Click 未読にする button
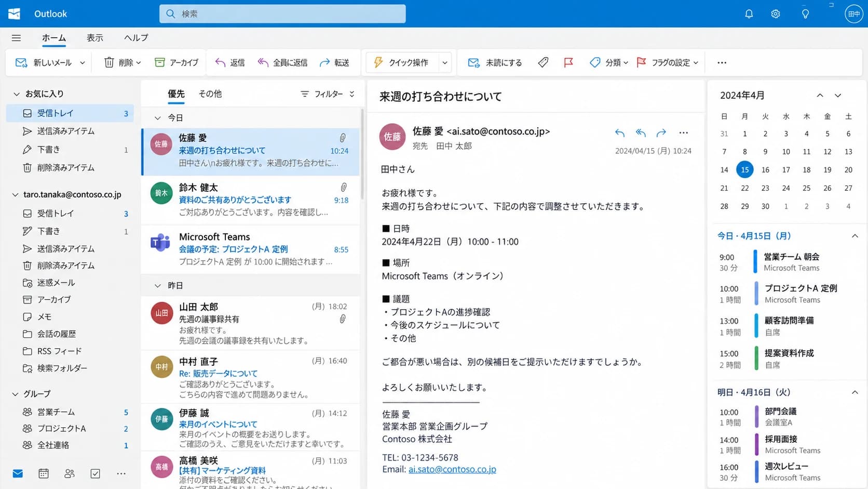 point(495,62)
